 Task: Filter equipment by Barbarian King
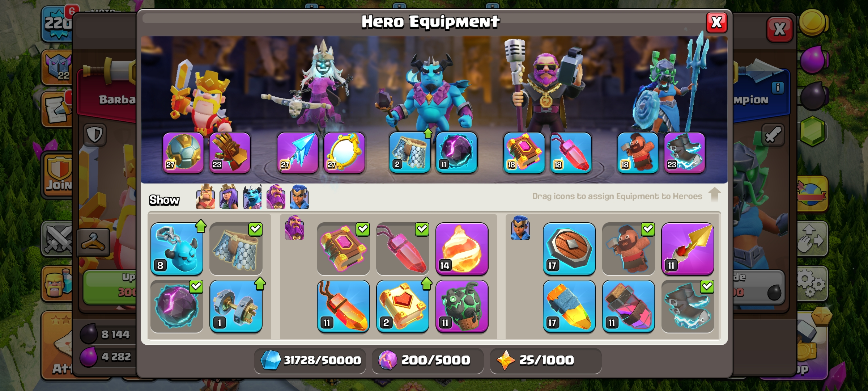[x=205, y=197]
